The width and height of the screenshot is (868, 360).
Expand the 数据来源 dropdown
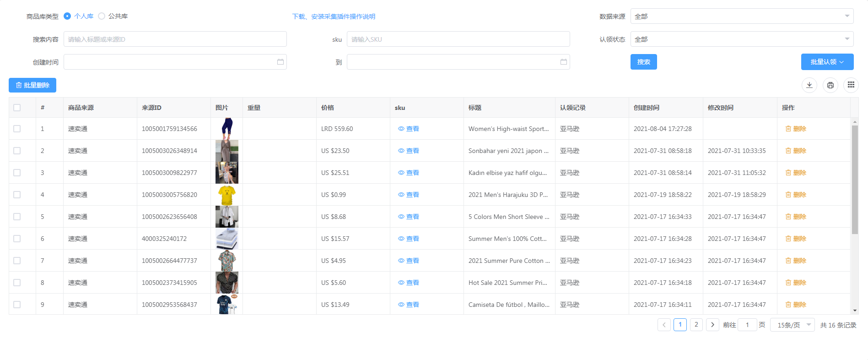(741, 16)
